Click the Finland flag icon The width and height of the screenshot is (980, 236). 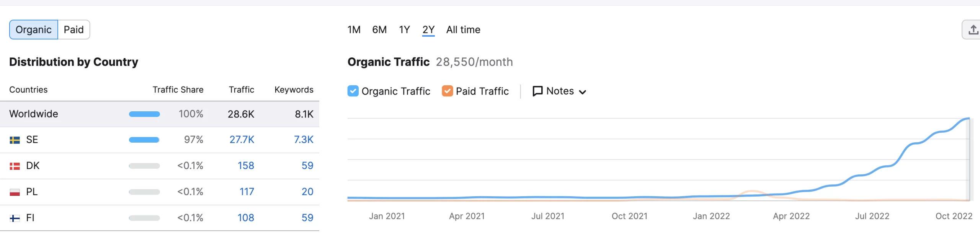(15, 218)
